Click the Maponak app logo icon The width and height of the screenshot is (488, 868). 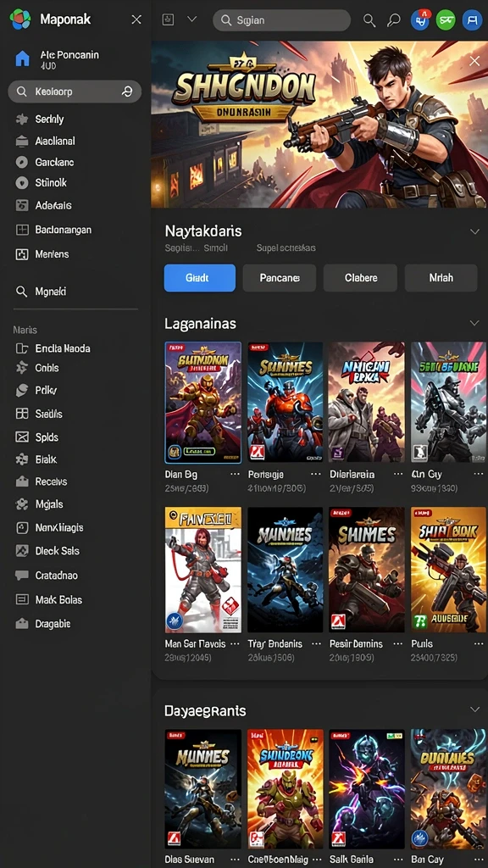click(20, 19)
